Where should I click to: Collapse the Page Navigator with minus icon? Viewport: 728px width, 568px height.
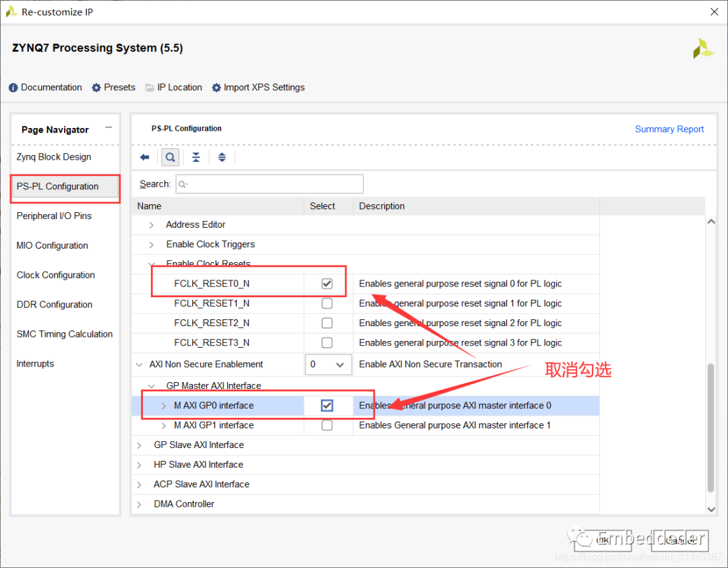tap(109, 127)
